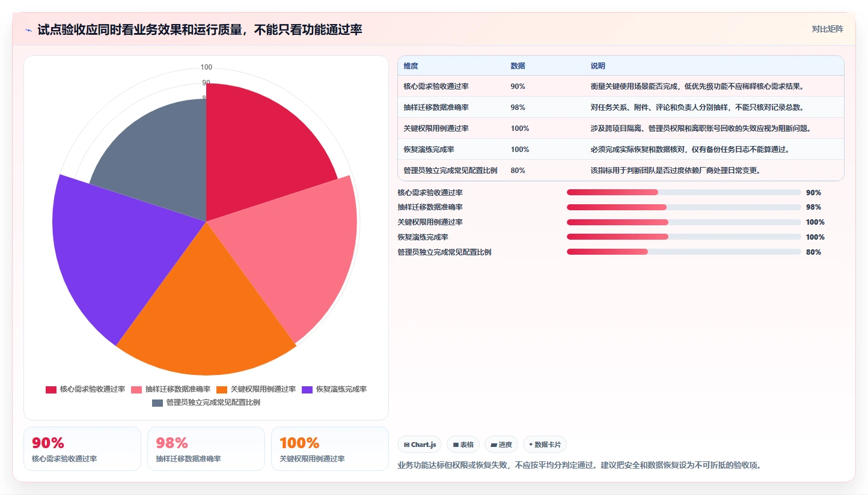Click the 数据 column header

[518, 65]
